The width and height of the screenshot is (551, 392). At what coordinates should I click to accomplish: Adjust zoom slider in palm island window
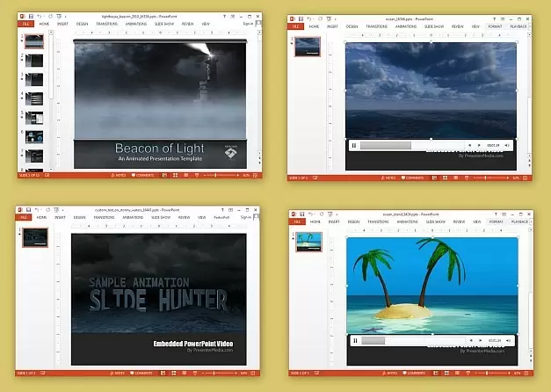[487, 374]
